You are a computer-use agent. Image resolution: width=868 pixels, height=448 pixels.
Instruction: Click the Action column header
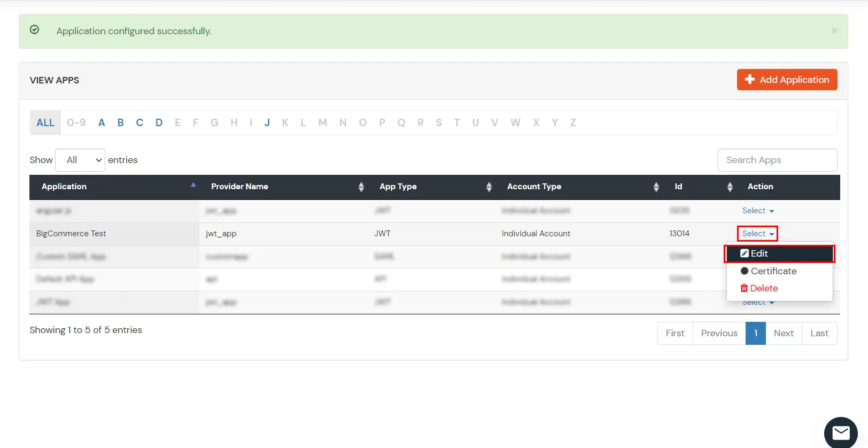pos(760,187)
